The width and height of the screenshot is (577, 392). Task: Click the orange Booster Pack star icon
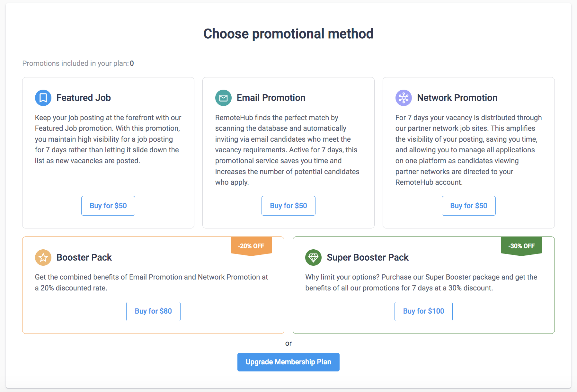[43, 257]
